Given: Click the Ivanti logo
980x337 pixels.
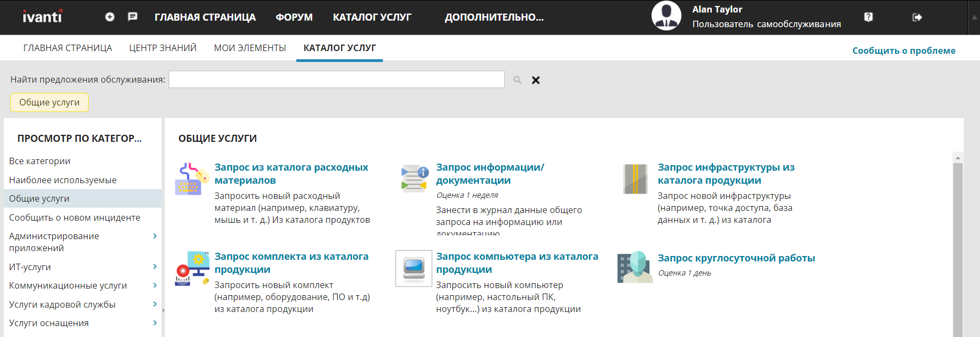Looking at the screenshot, I should click(x=42, y=16).
